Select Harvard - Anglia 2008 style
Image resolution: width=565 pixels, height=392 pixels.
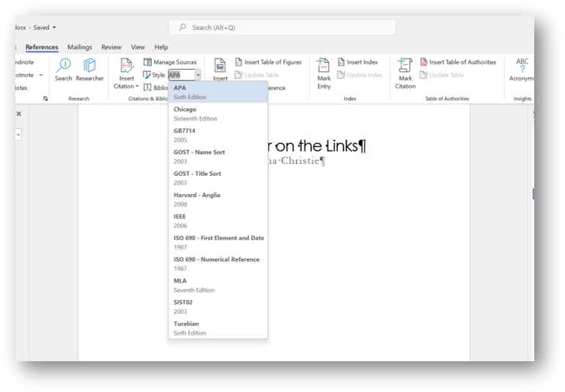(x=218, y=199)
